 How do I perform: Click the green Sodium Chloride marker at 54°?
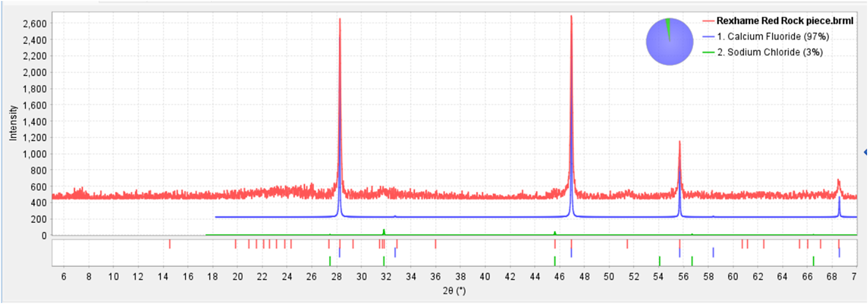click(x=659, y=261)
